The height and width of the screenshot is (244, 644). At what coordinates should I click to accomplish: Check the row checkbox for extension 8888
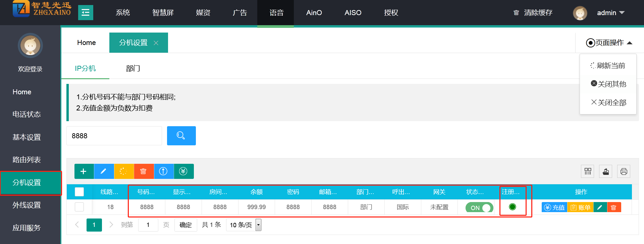point(79,207)
